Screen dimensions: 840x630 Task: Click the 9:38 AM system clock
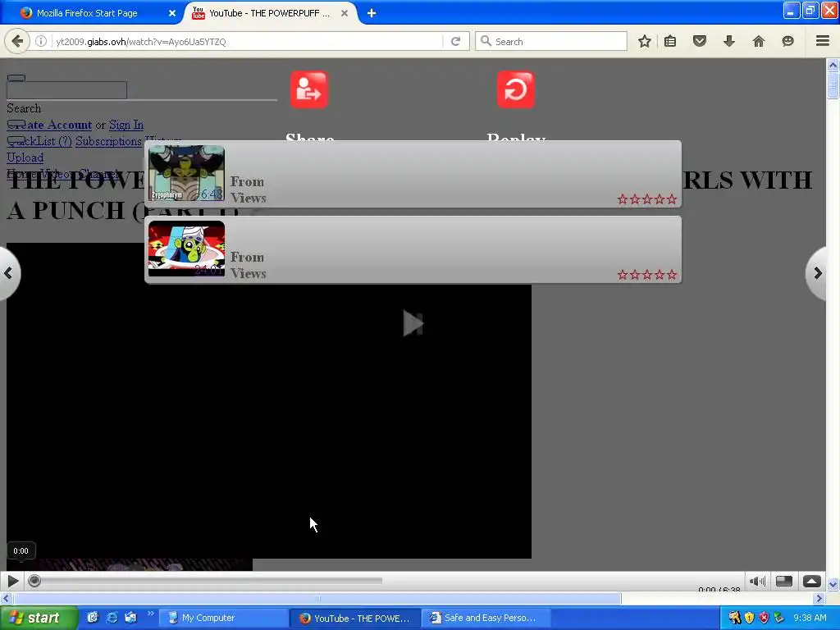(810, 618)
